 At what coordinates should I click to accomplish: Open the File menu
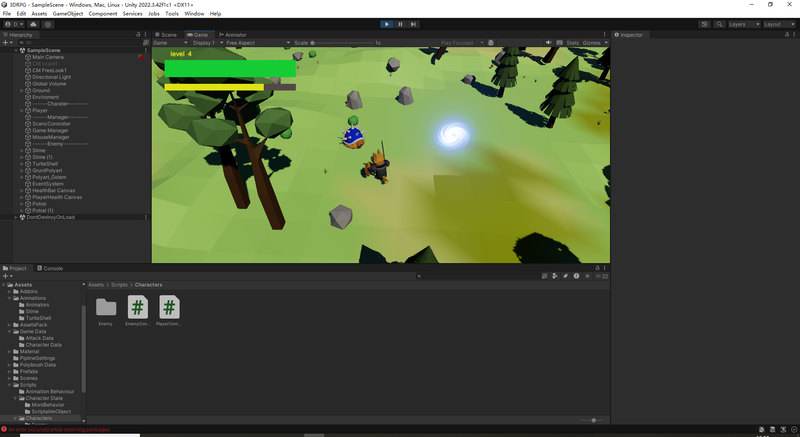(7, 14)
